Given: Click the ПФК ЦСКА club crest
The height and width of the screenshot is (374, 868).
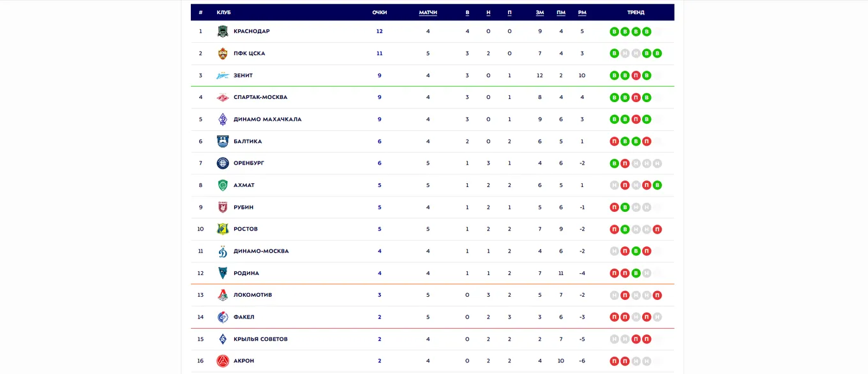Looking at the screenshot, I should [x=223, y=54].
